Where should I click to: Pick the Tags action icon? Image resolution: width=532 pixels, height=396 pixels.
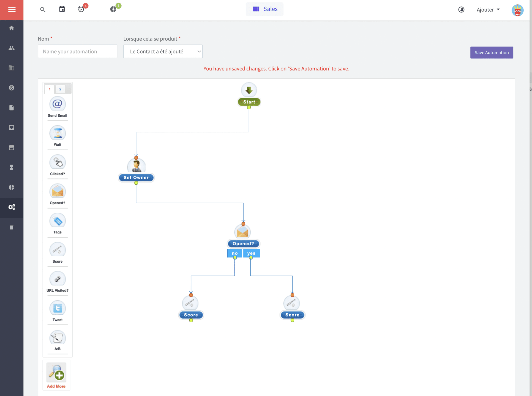coord(57,220)
